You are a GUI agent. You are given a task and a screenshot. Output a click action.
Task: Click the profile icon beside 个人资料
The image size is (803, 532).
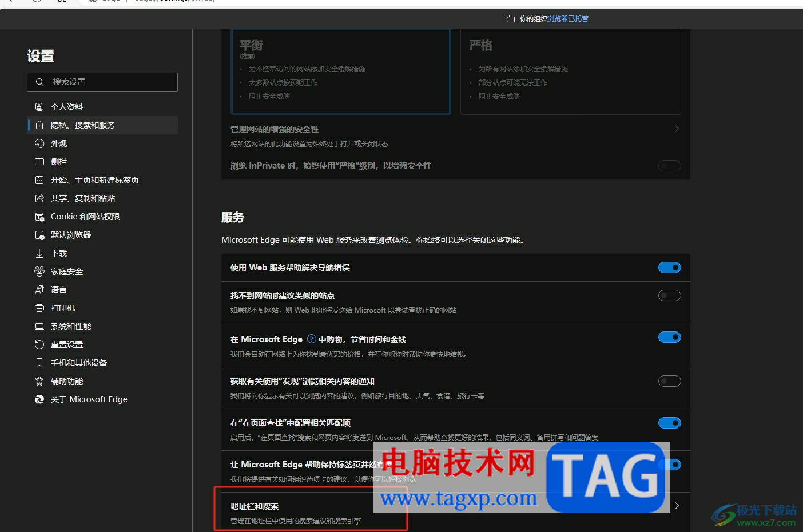coord(39,107)
